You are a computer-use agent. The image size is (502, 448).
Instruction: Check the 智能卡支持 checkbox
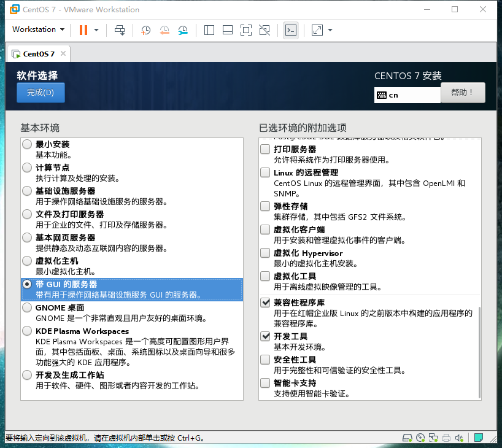click(265, 383)
